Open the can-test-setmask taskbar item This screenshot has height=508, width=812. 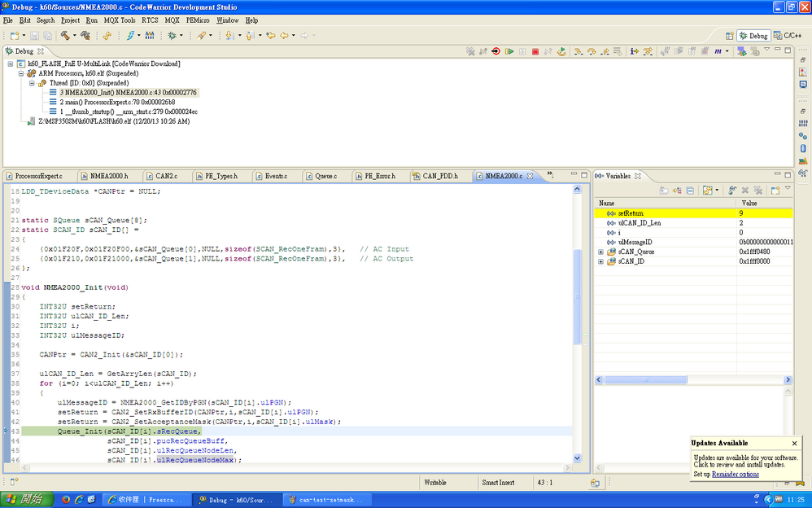pos(329,500)
